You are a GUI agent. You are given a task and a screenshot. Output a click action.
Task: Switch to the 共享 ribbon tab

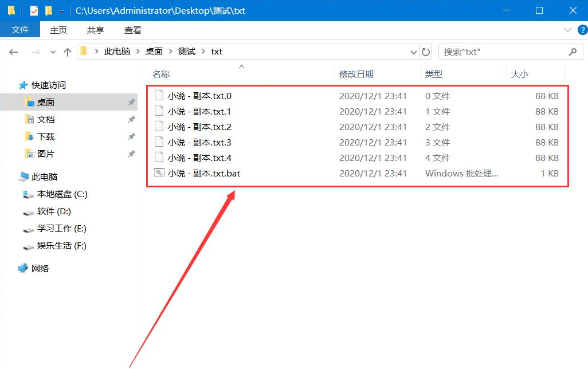click(x=96, y=30)
